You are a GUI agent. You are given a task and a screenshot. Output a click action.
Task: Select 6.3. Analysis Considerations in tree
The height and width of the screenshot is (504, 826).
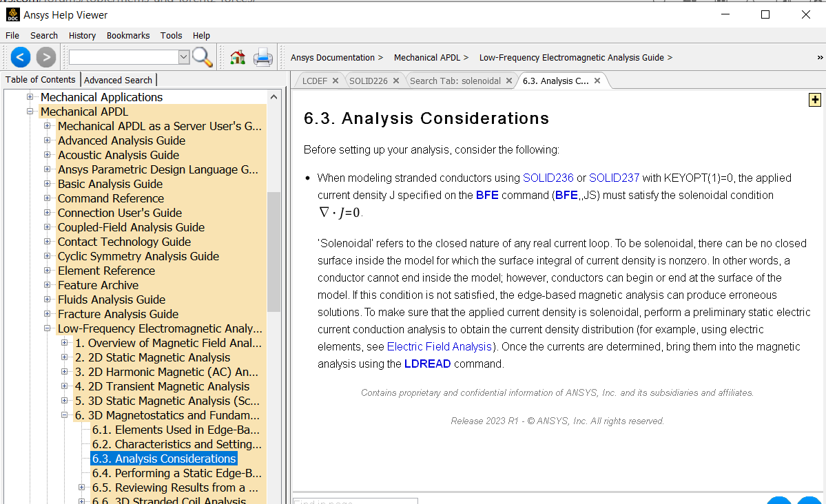[x=164, y=459]
